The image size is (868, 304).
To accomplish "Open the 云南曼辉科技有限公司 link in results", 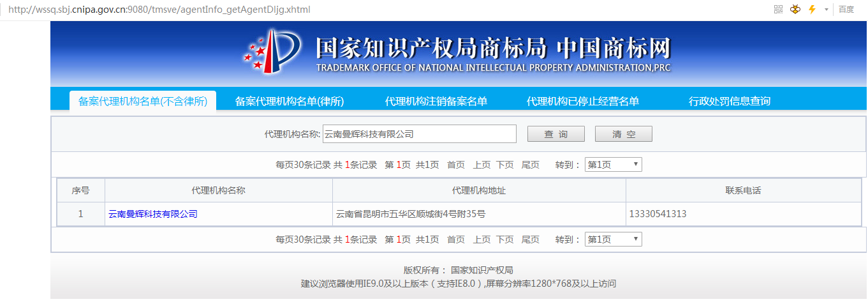I will coord(153,214).
